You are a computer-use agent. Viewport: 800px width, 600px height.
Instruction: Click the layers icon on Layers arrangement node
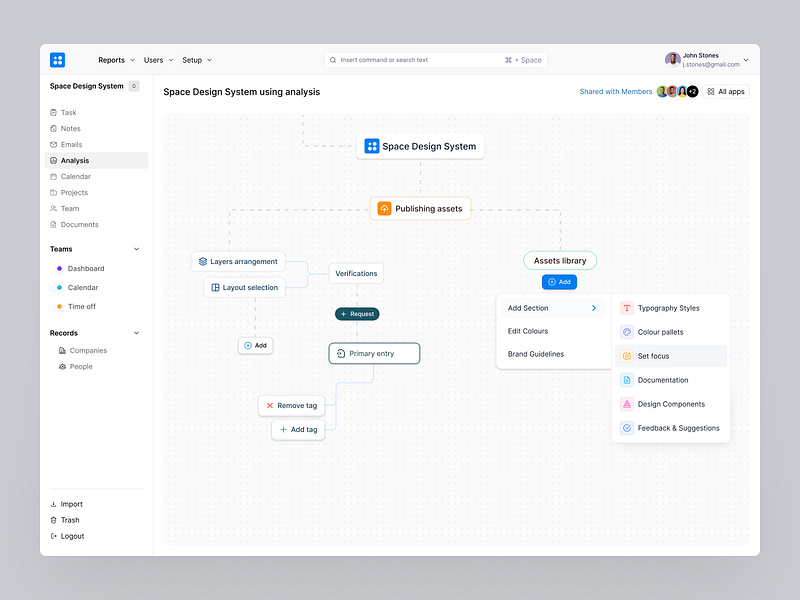[x=203, y=261]
